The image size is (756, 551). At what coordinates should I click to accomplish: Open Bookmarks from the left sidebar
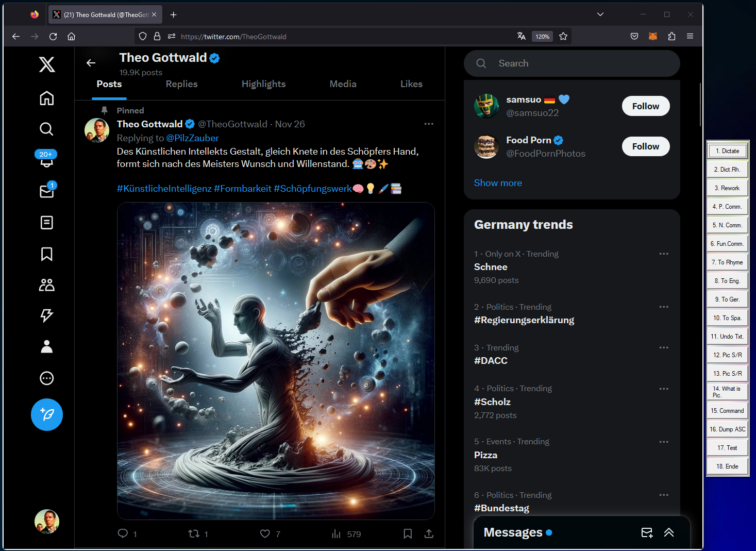click(x=46, y=254)
